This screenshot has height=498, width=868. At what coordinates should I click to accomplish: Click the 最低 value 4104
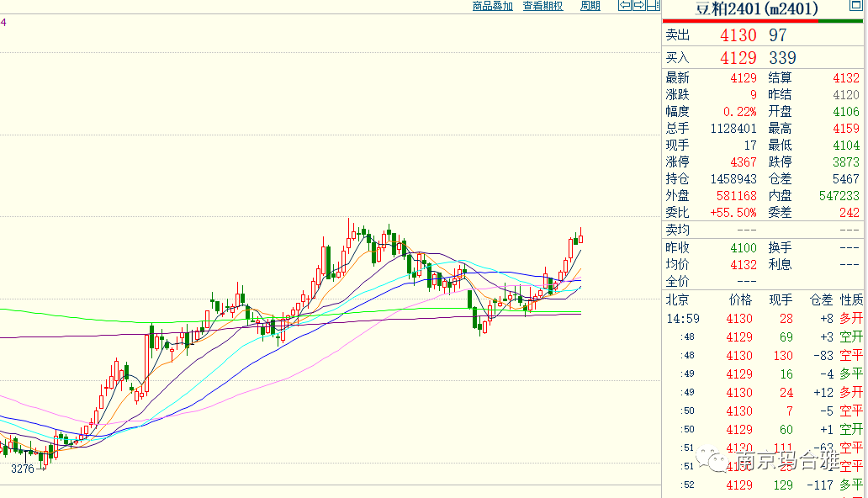point(846,146)
